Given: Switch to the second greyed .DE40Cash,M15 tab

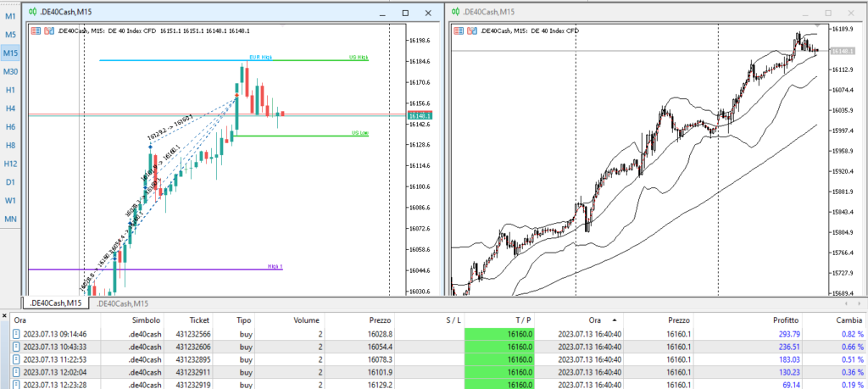Looking at the screenshot, I should point(122,303).
